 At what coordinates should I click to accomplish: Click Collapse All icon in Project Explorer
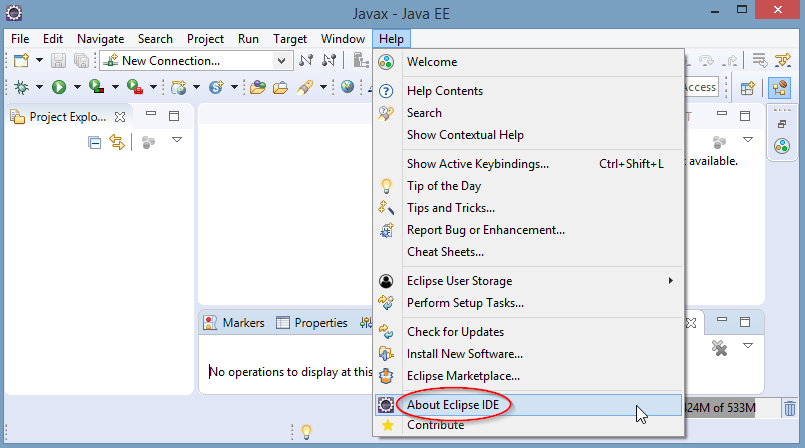95,143
